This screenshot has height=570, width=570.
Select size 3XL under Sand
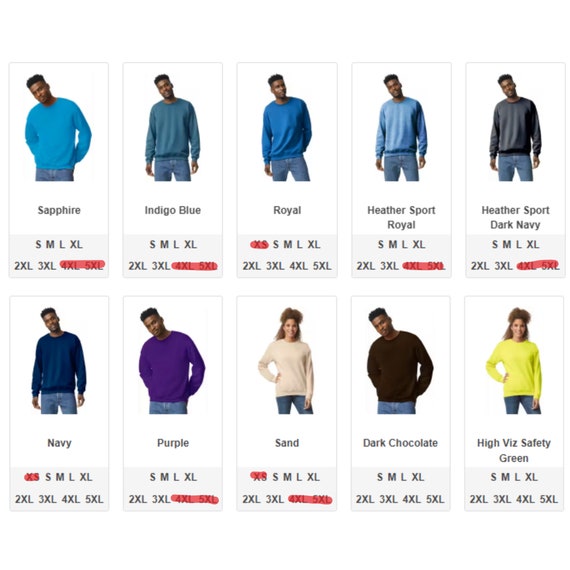[275, 499]
